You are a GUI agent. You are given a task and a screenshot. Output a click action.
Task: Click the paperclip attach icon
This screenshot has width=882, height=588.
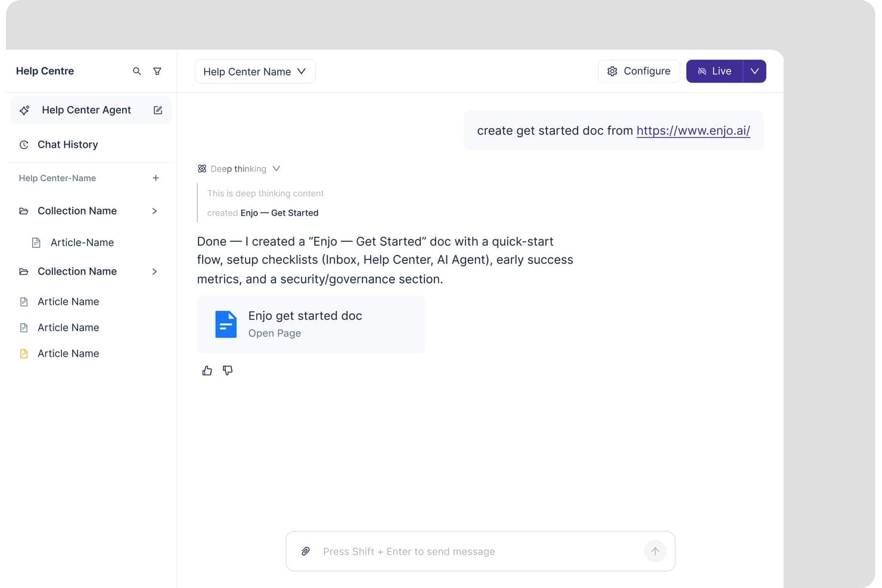(306, 552)
